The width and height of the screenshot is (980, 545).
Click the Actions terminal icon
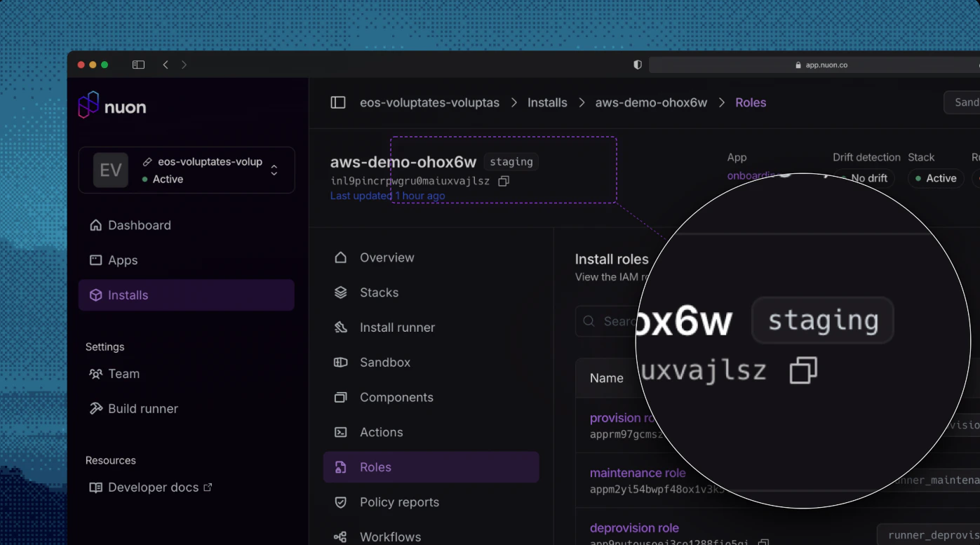click(x=341, y=433)
